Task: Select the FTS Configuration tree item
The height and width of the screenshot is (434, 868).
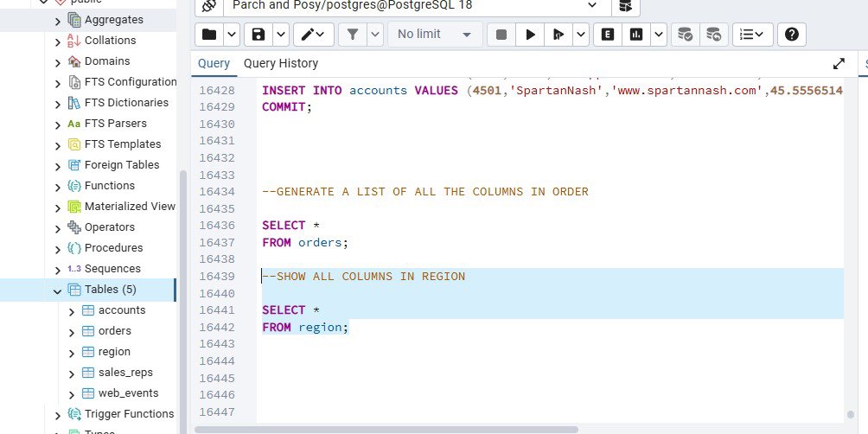Action: [x=131, y=82]
